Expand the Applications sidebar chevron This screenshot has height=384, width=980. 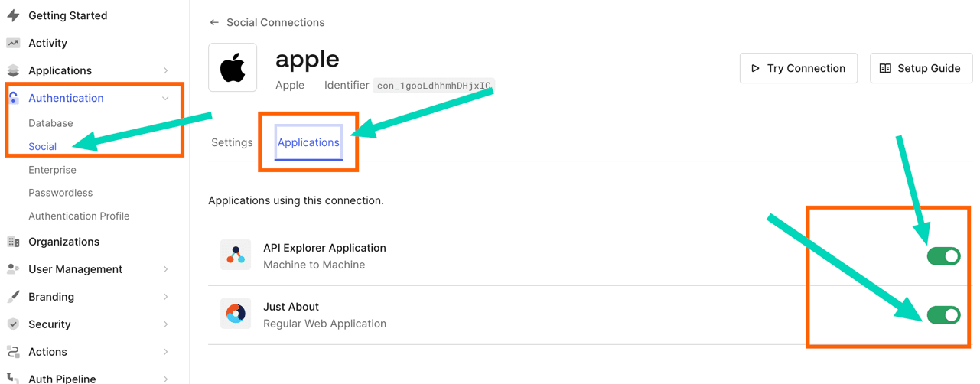(x=165, y=70)
